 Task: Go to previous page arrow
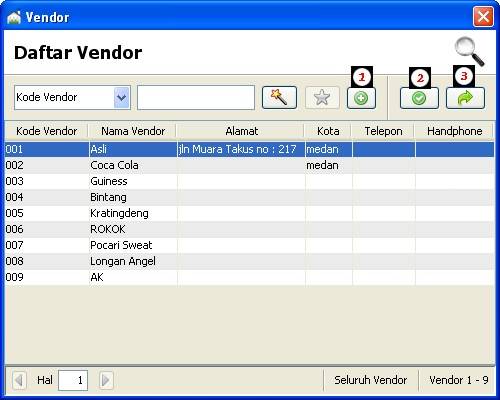(x=19, y=380)
